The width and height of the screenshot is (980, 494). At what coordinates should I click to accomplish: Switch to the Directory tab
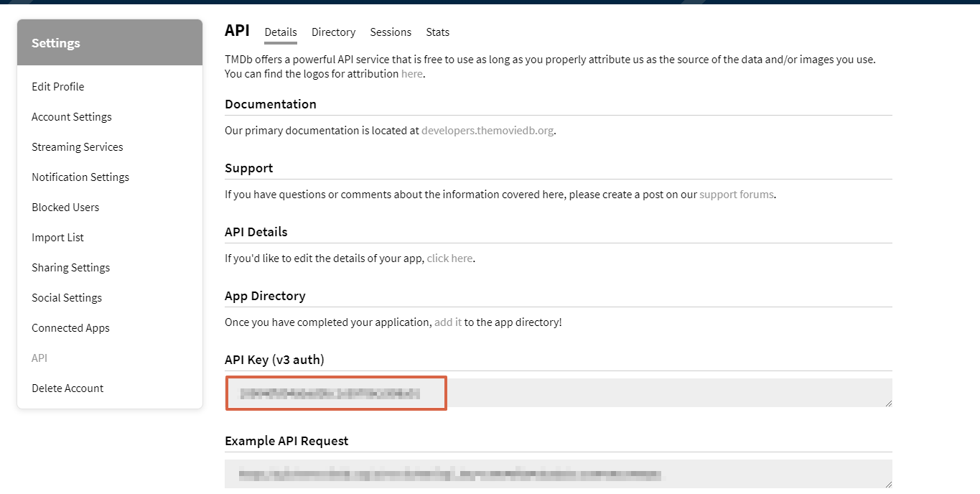click(x=333, y=32)
